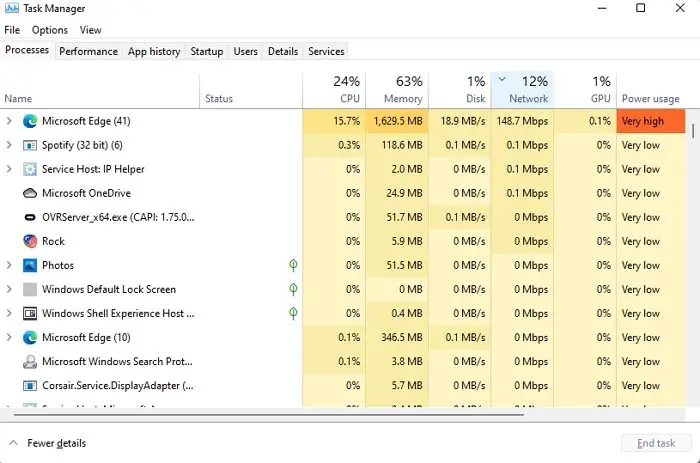
Task: Switch to the Startup tab
Action: (x=207, y=51)
